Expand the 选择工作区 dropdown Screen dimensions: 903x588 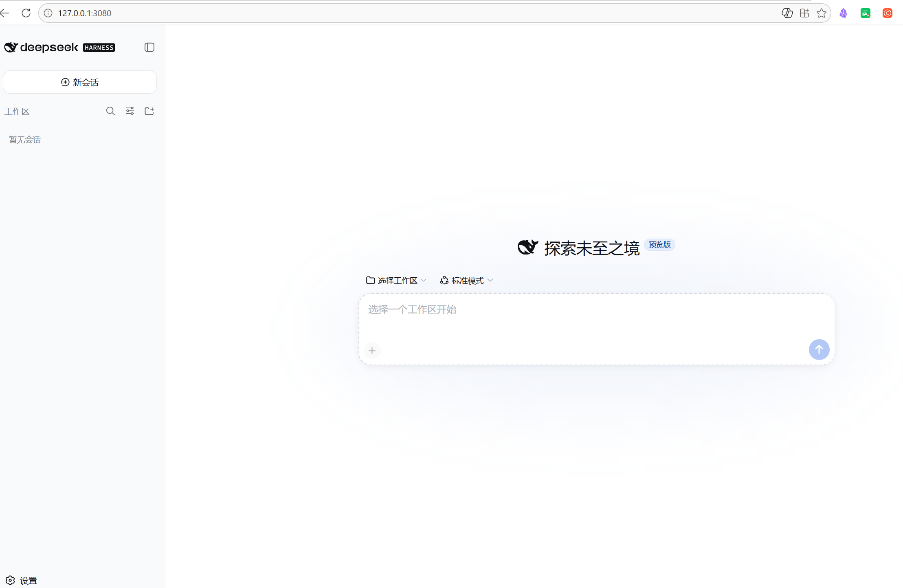(396, 281)
